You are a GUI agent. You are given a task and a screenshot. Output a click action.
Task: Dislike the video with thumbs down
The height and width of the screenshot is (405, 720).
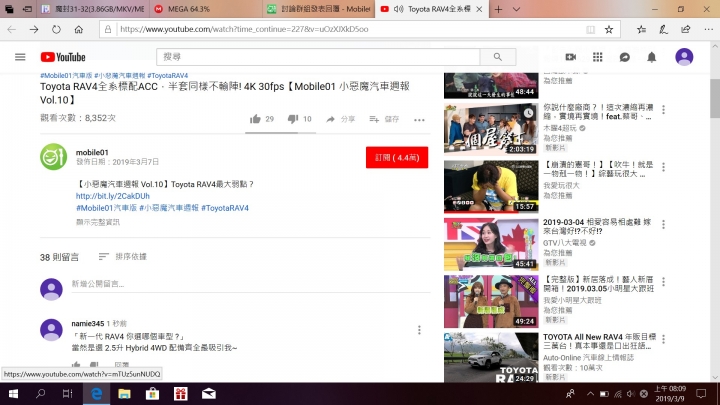293,119
